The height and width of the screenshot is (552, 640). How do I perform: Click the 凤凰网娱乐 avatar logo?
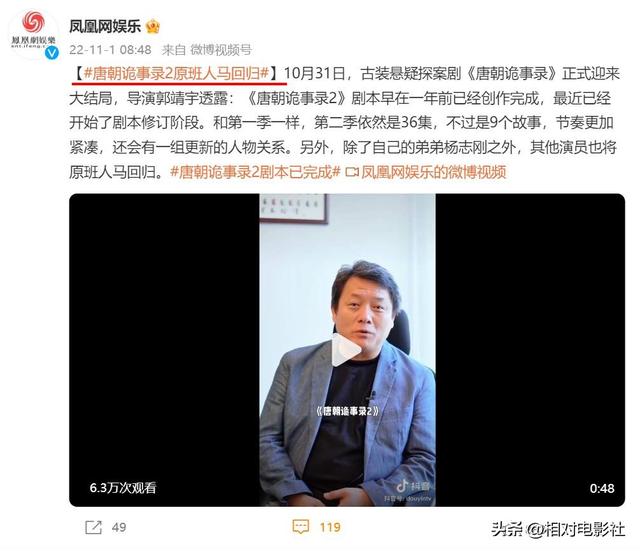[x=33, y=33]
